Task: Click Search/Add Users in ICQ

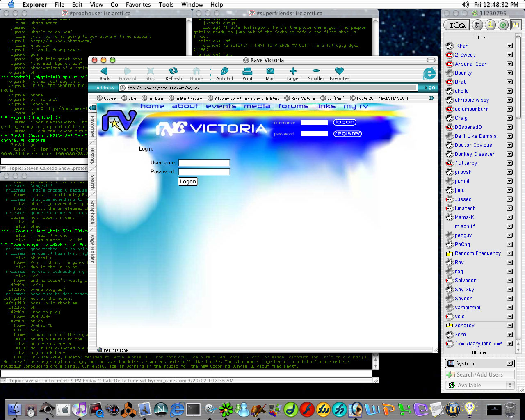Action: click(x=480, y=374)
